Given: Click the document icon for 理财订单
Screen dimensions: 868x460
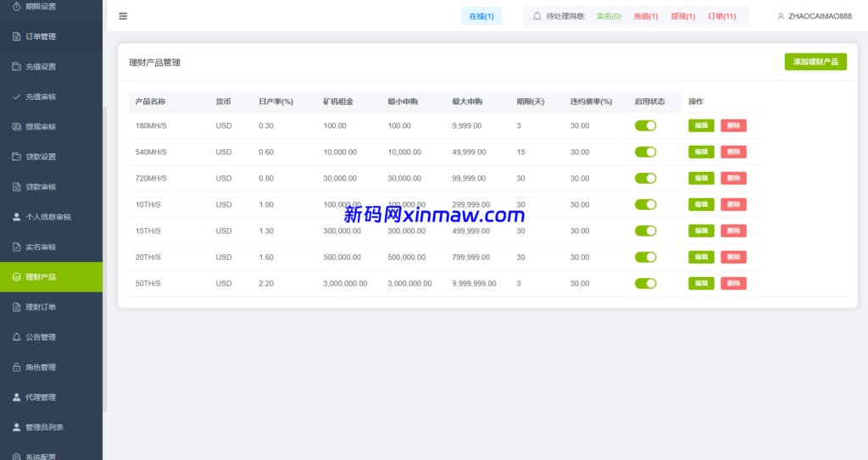Looking at the screenshot, I should pyautogui.click(x=17, y=308).
